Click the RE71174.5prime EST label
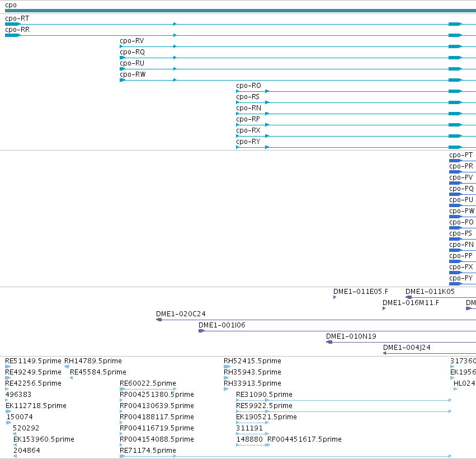Viewport: 476px width, 459px height. pos(148,451)
